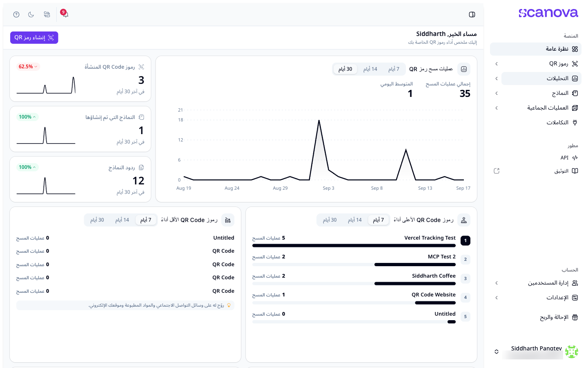The image size is (588, 368).
Task: Open the QR Code Website entry
Action: click(x=434, y=295)
